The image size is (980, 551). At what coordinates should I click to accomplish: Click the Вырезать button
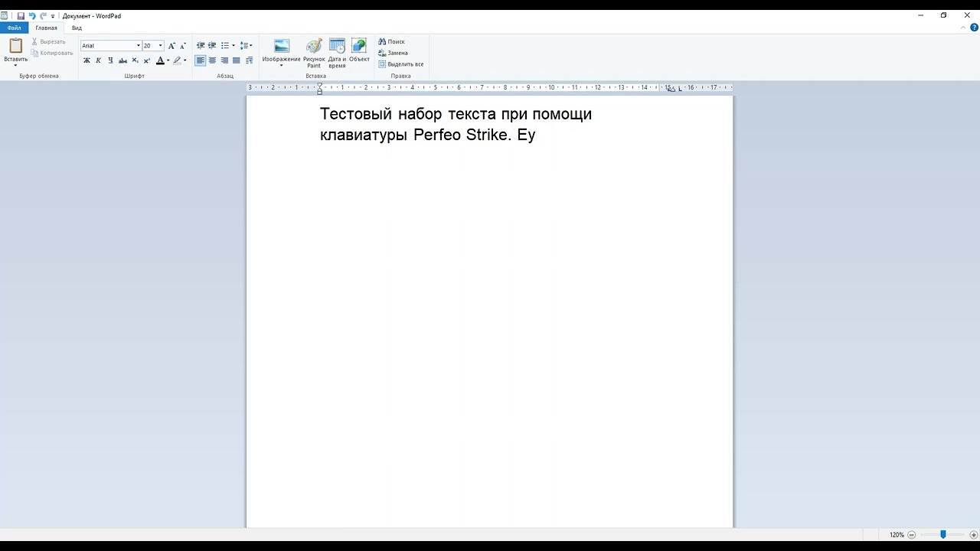pyautogui.click(x=48, y=41)
